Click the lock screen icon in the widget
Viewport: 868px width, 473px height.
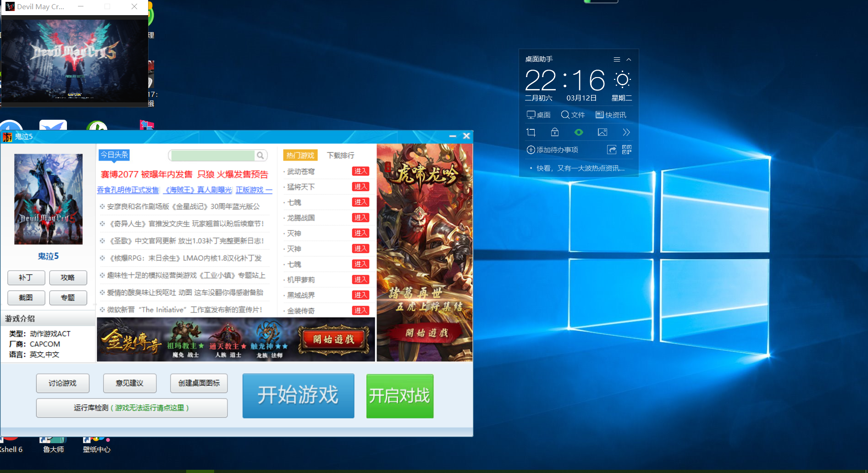[x=555, y=132]
